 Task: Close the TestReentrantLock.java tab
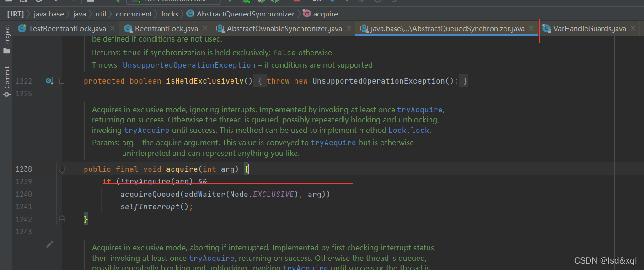point(113,28)
